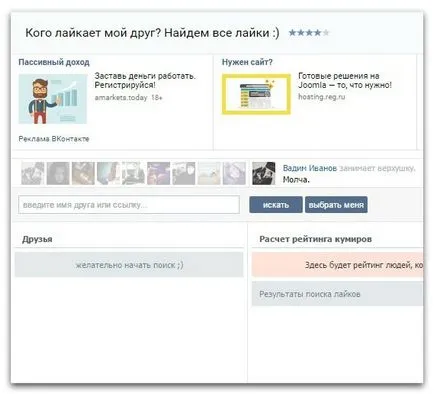Screen dimensions: 434x394
Task: Click the star rating next to title
Action: click(x=309, y=33)
